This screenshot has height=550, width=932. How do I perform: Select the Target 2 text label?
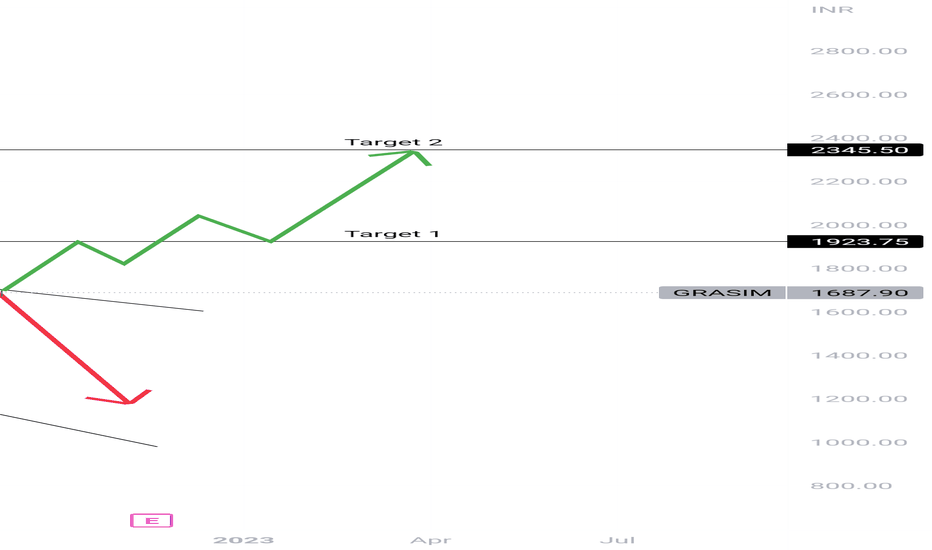pyautogui.click(x=393, y=142)
